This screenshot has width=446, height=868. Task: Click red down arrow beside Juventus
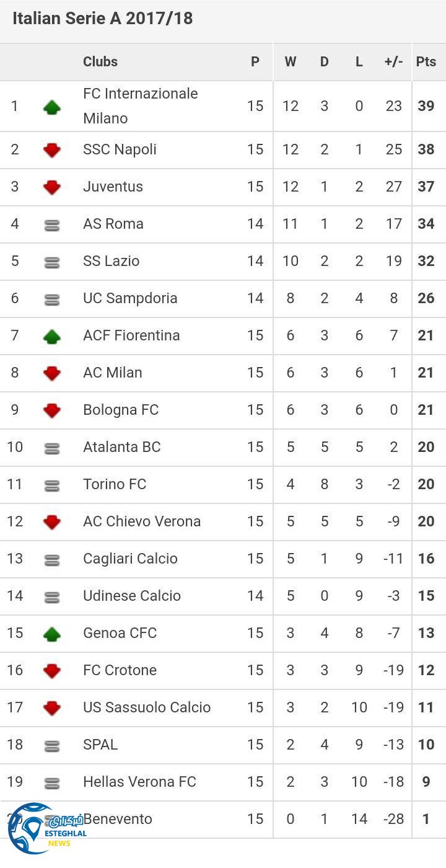point(52,187)
